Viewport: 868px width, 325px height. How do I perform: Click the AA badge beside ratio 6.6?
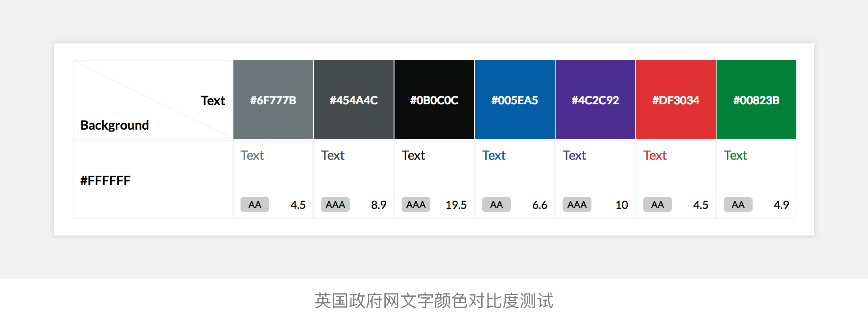tap(496, 205)
